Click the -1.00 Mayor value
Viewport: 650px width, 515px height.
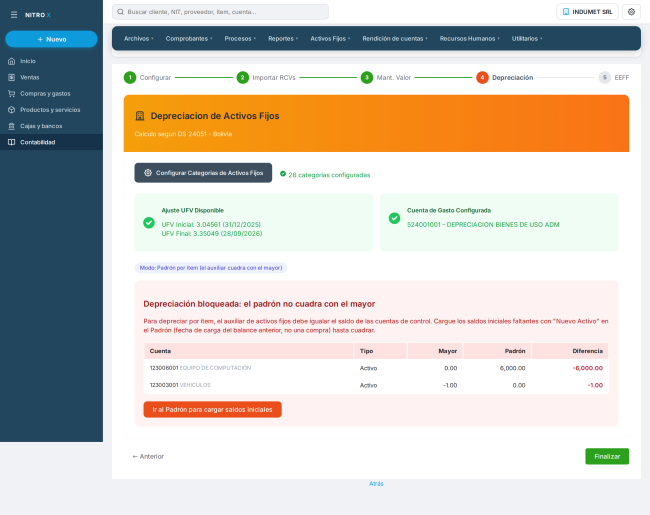(x=450, y=385)
